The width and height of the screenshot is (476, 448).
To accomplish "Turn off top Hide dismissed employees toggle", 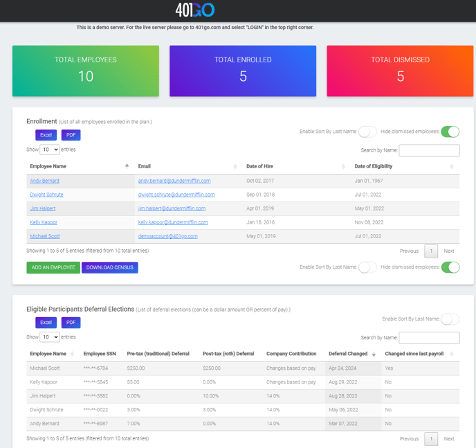I will pos(450,132).
